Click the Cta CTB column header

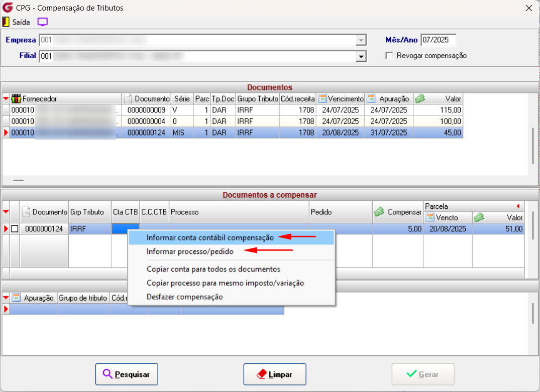tap(126, 212)
